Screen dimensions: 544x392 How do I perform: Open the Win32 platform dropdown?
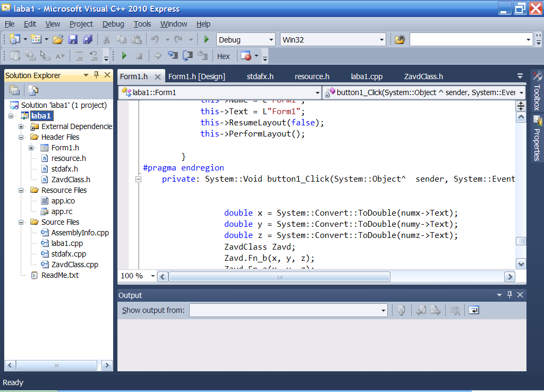(x=381, y=40)
